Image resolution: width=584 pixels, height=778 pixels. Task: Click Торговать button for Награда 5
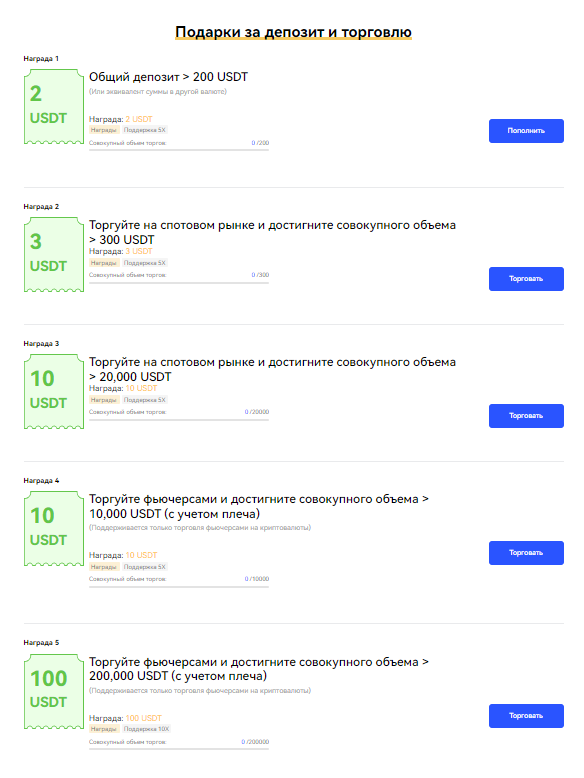tap(526, 716)
